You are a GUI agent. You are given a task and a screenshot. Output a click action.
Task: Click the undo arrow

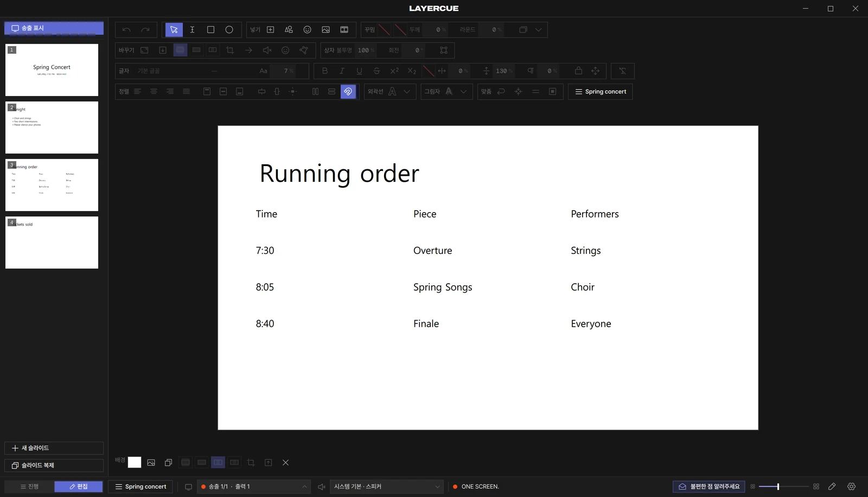(x=126, y=30)
